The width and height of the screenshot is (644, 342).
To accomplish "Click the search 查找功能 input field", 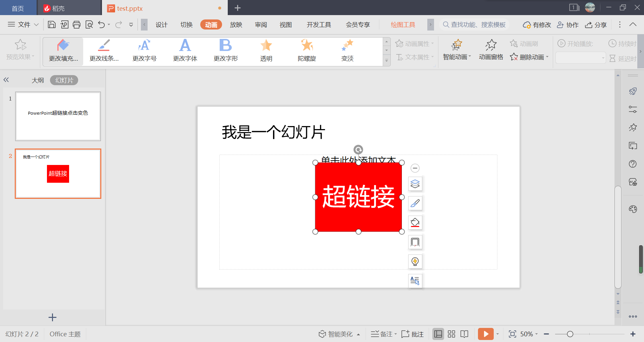I will point(474,25).
